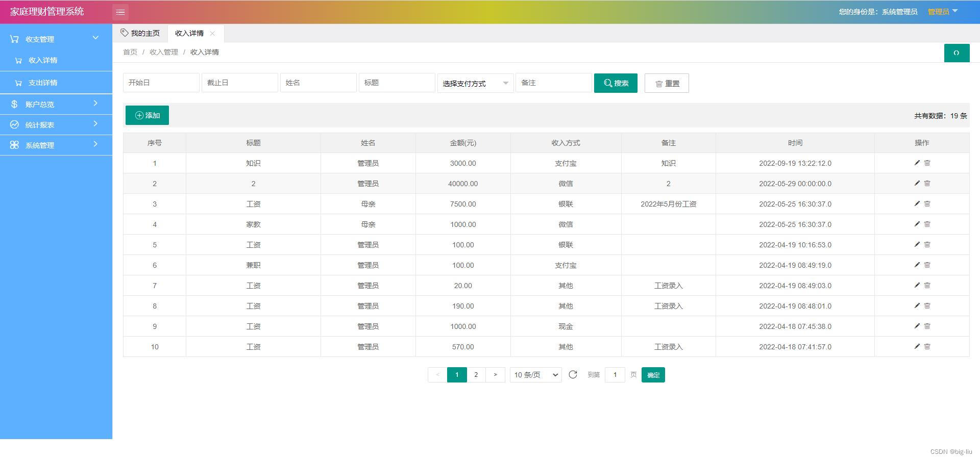Edit row 10 with 570.00 amount
The width and height of the screenshot is (980, 460).
[x=917, y=346]
